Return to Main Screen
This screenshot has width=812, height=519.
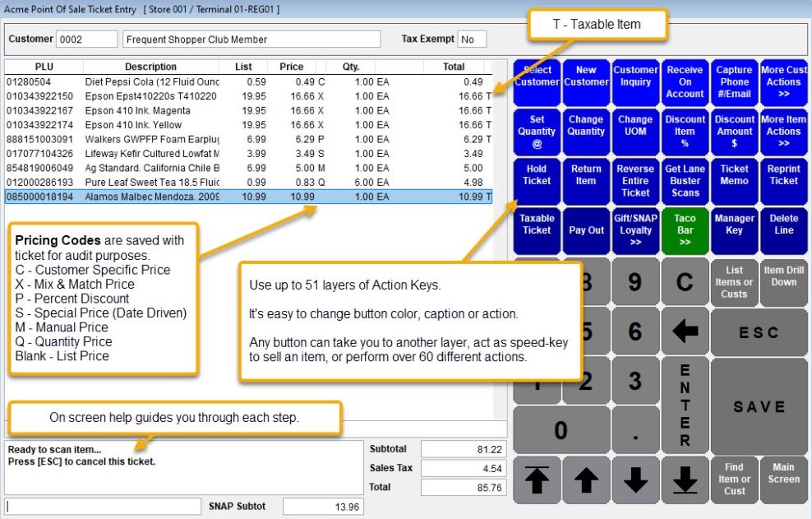[x=783, y=480]
